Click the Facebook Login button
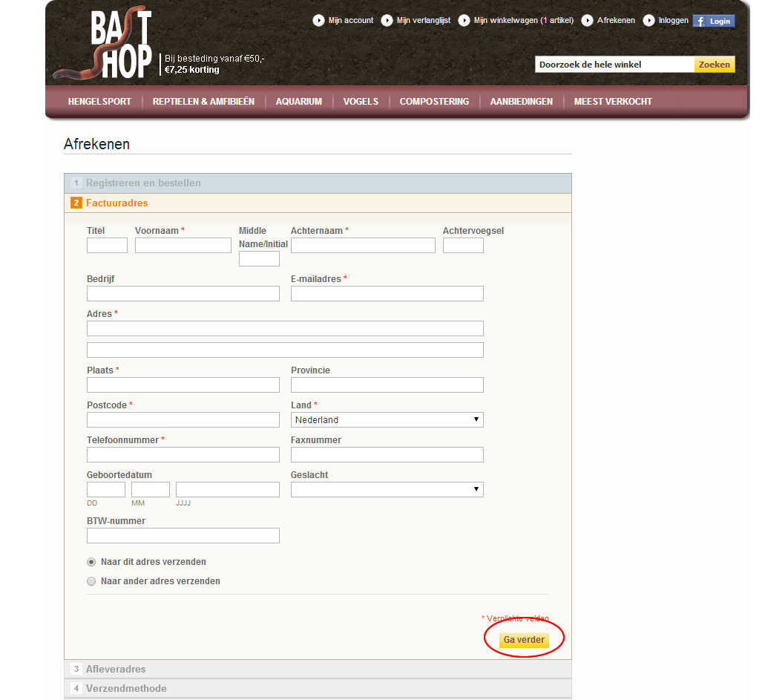The width and height of the screenshot is (765, 700). coord(714,21)
